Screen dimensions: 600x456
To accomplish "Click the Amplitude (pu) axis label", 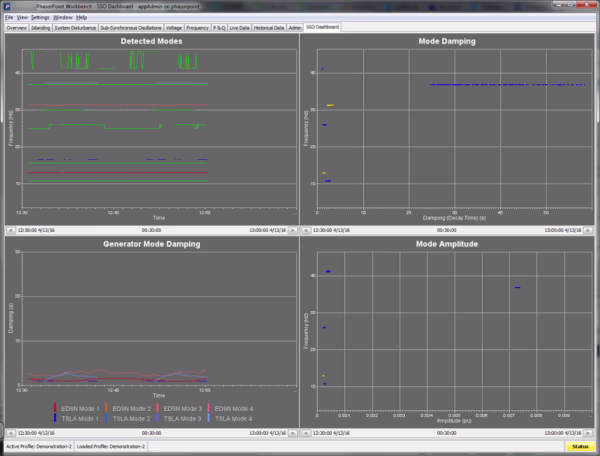I will 454,421.
